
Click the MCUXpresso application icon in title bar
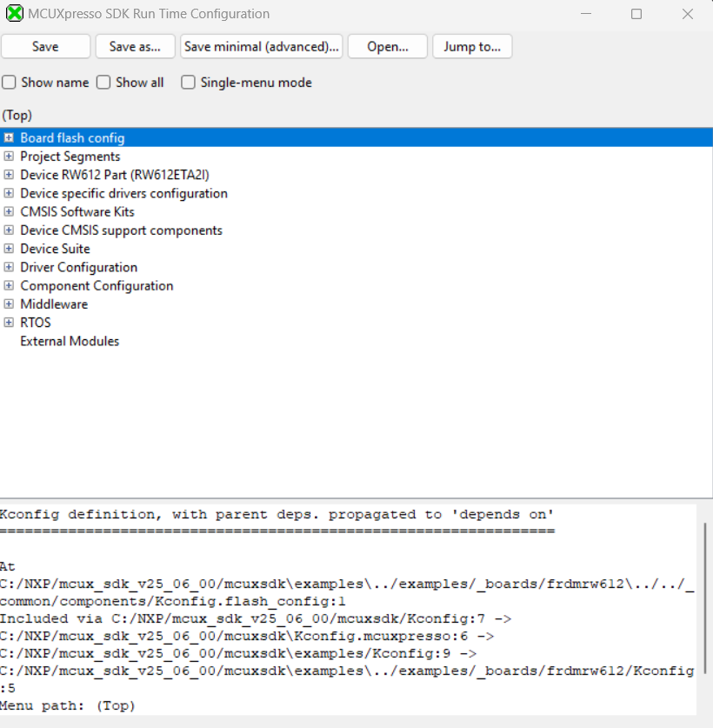(15, 13)
